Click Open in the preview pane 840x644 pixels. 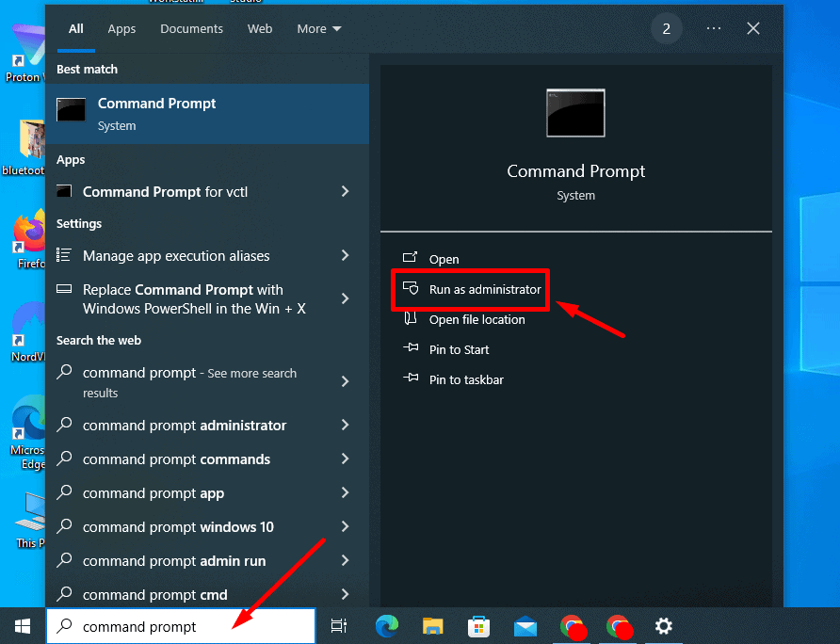[x=444, y=259]
